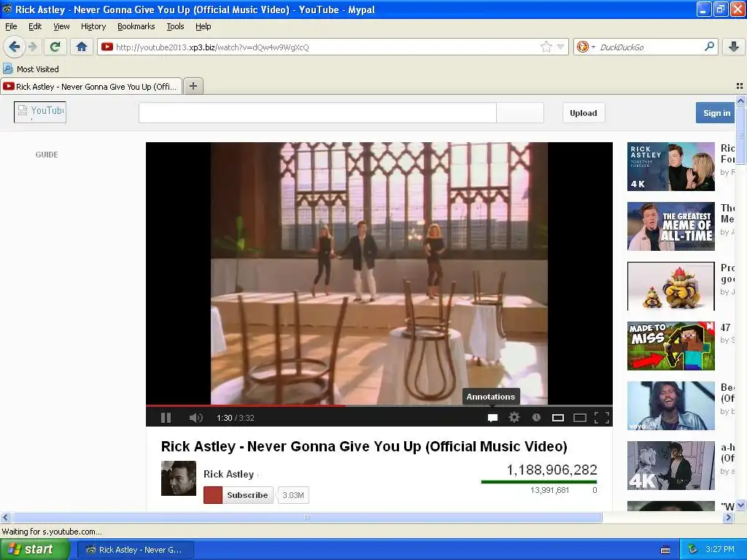Open the Bookmarks menu
The image size is (747, 560).
pyautogui.click(x=136, y=26)
